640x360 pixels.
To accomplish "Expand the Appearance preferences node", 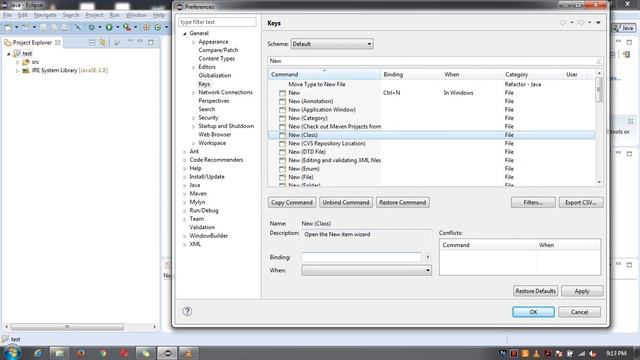I will click(x=193, y=42).
